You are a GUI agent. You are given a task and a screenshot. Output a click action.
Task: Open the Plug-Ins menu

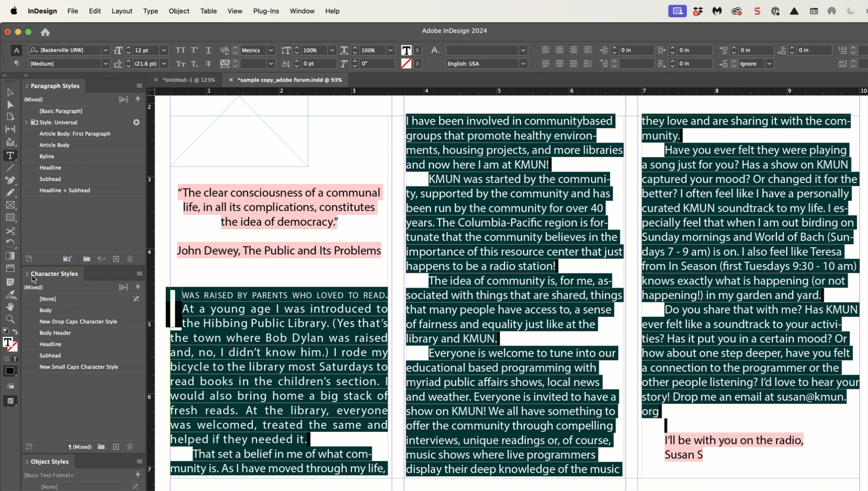(266, 11)
